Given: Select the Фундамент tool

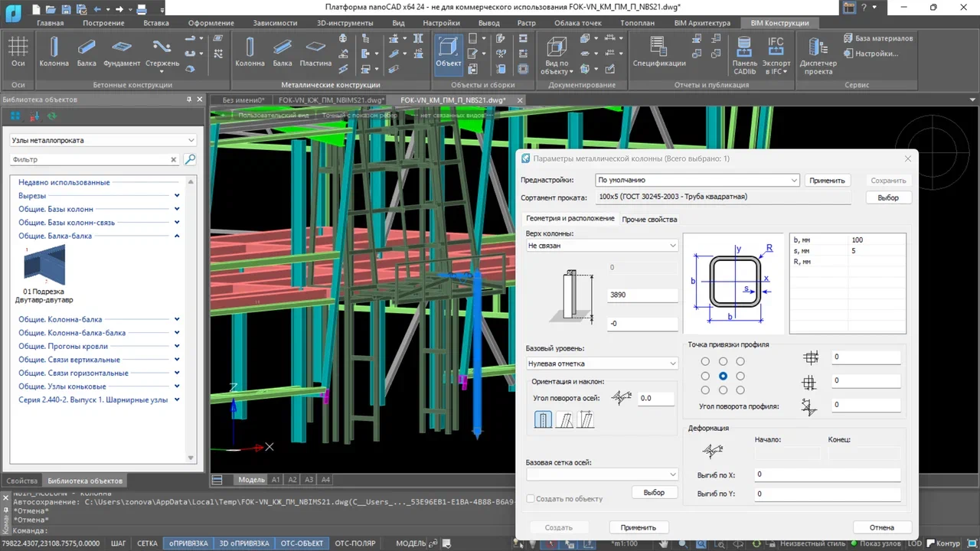Looking at the screenshot, I should (122, 53).
